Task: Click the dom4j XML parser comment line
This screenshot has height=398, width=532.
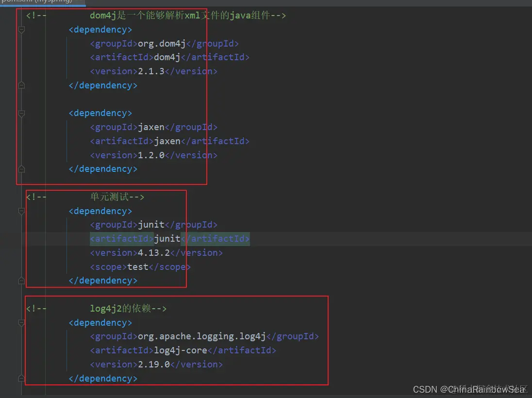Action: click(156, 16)
